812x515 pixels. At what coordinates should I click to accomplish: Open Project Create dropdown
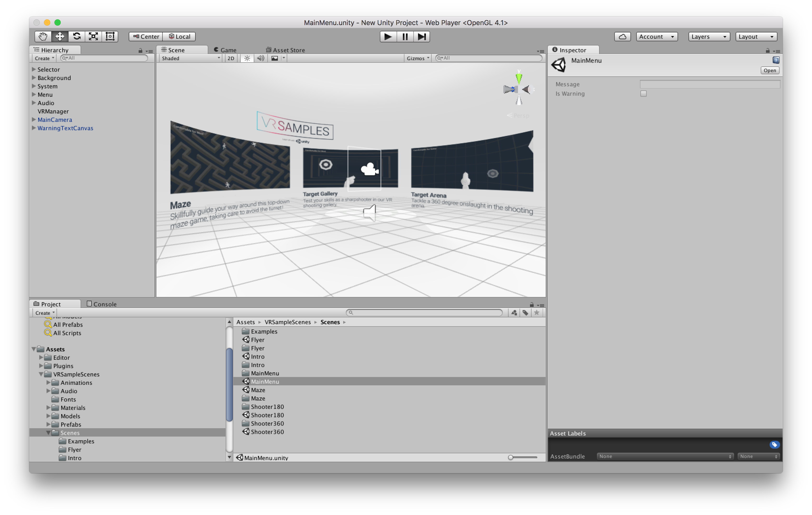(x=44, y=312)
